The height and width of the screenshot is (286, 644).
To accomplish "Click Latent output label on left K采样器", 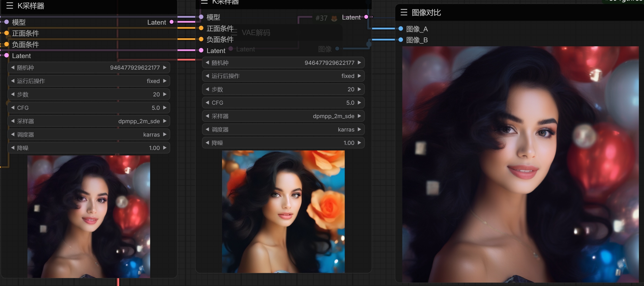I will [157, 22].
